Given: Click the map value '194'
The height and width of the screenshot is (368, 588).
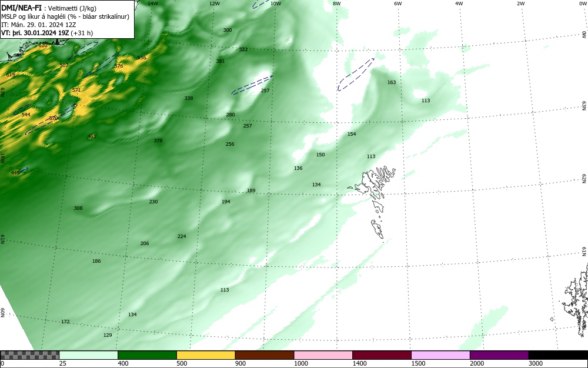Looking at the screenshot, I should (x=226, y=202).
